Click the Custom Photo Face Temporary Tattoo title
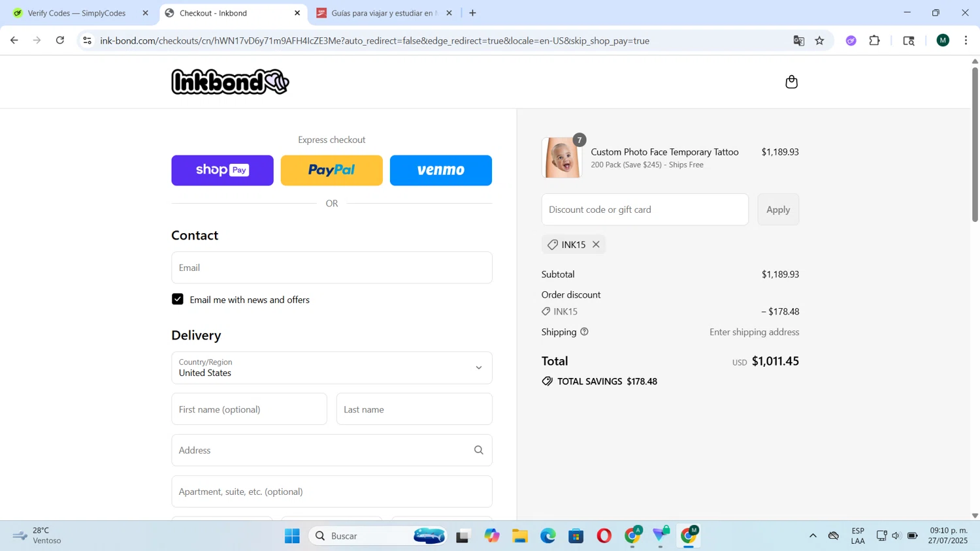The width and height of the screenshot is (980, 551). [664, 151]
